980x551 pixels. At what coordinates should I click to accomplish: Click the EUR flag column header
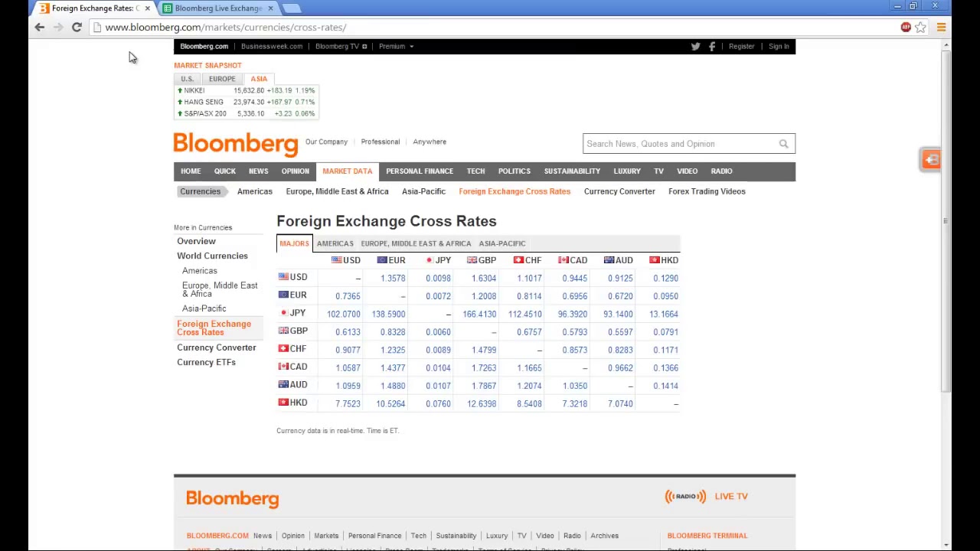tap(391, 260)
